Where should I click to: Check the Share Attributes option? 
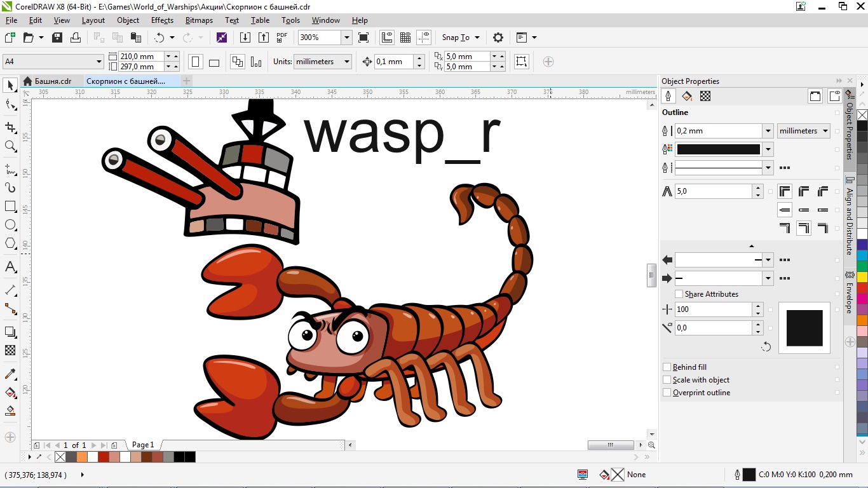tap(679, 294)
